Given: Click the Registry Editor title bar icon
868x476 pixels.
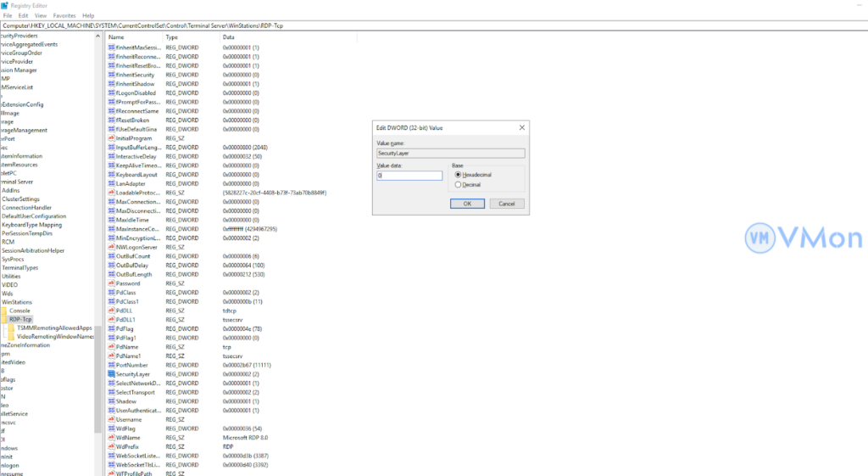Looking at the screenshot, I should 7,5.
